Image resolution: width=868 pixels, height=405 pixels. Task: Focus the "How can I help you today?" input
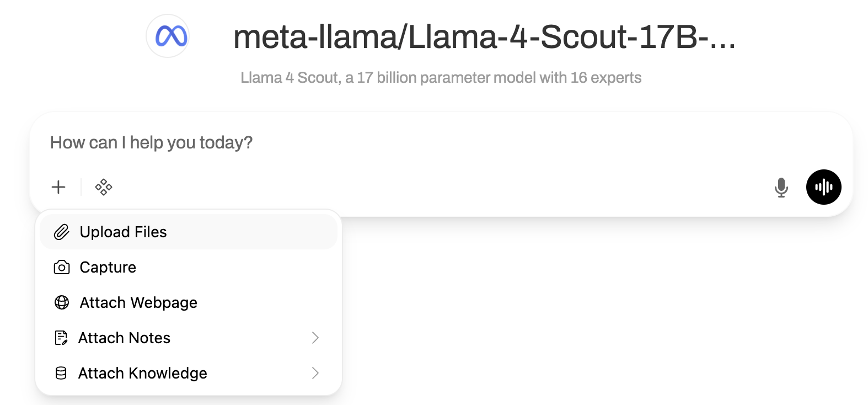point(386,143)
